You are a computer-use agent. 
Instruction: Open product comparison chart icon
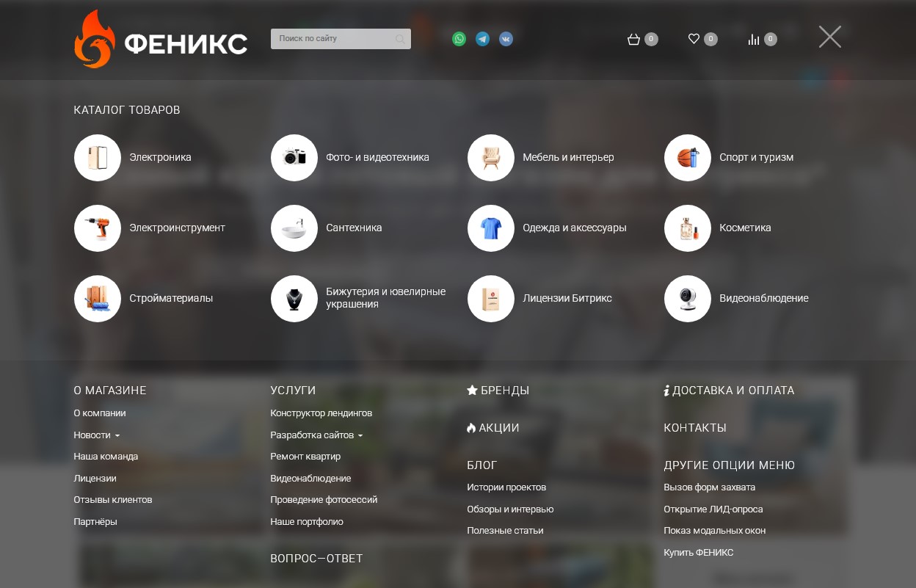click(x=754, y=40)
